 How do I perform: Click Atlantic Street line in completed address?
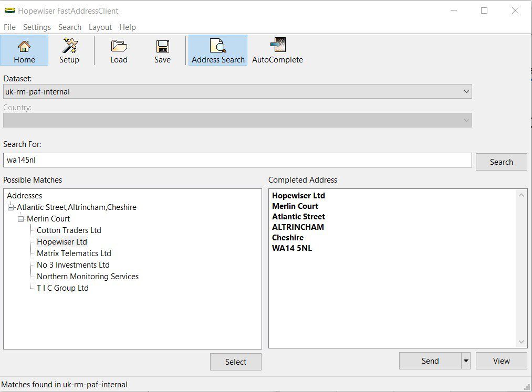(x=299, y=216)
